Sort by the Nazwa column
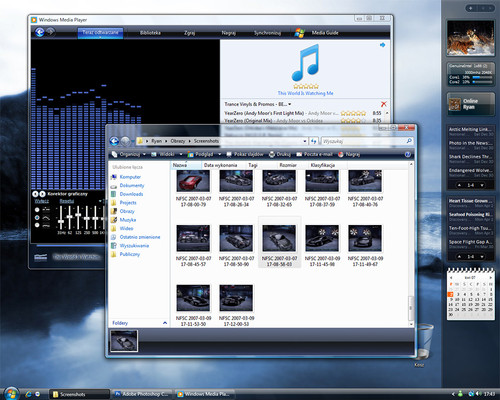Screen dimensions: 500x400 (186, 165)
